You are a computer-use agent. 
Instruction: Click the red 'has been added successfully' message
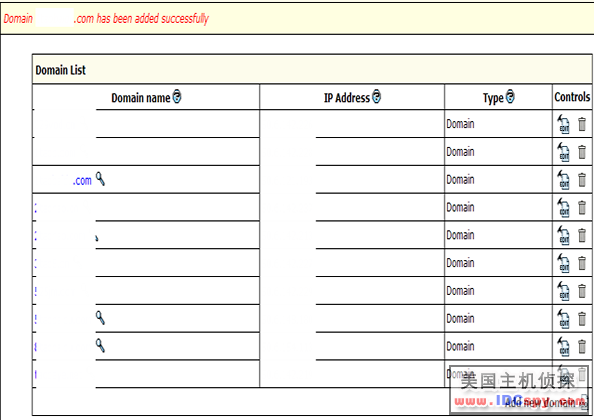152,18
